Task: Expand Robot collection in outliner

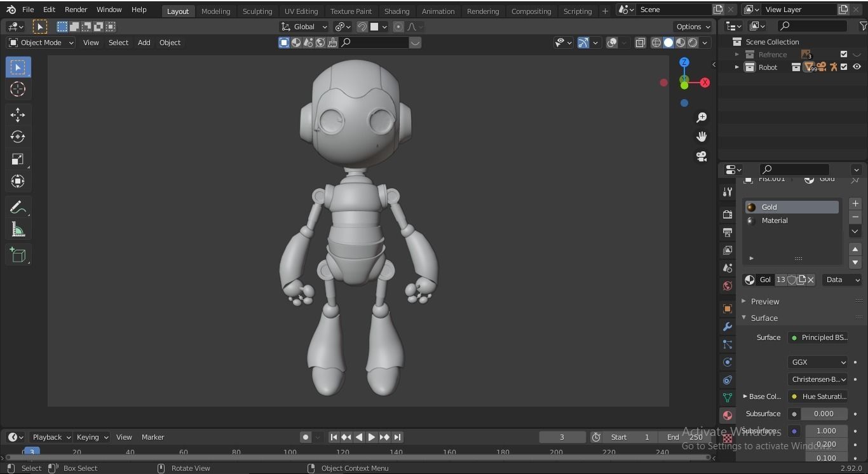Action: [737, 67]
